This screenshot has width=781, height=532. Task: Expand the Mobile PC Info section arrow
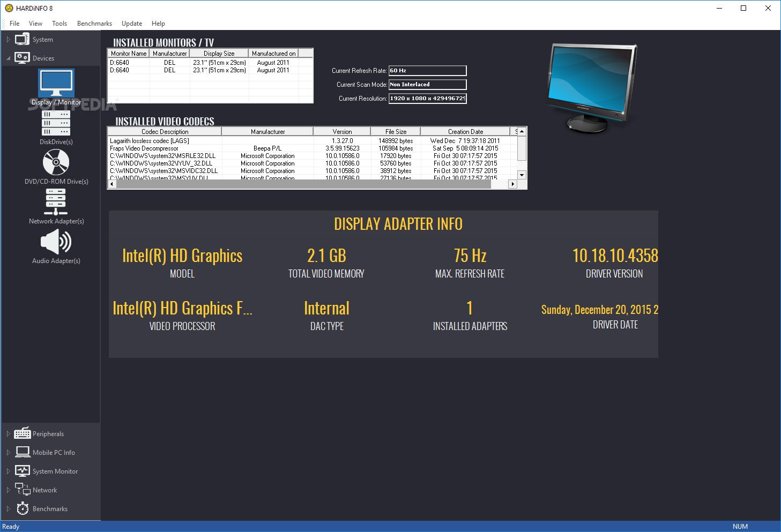tap(8, 453)
